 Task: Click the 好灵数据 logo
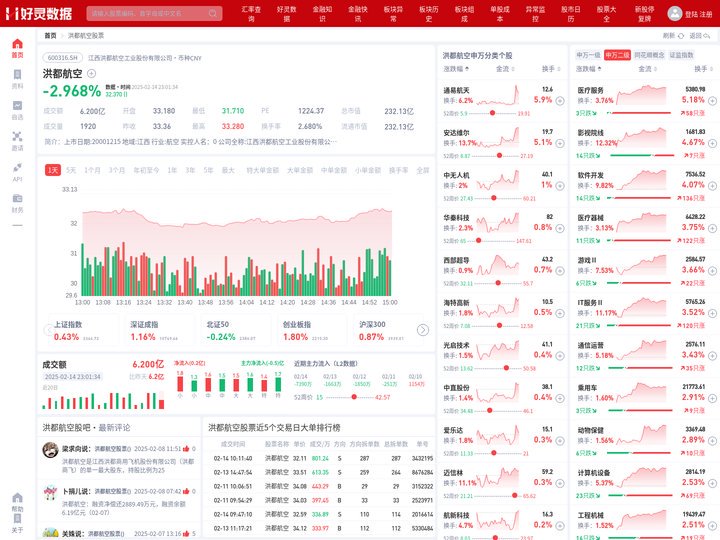click(39, 13)
